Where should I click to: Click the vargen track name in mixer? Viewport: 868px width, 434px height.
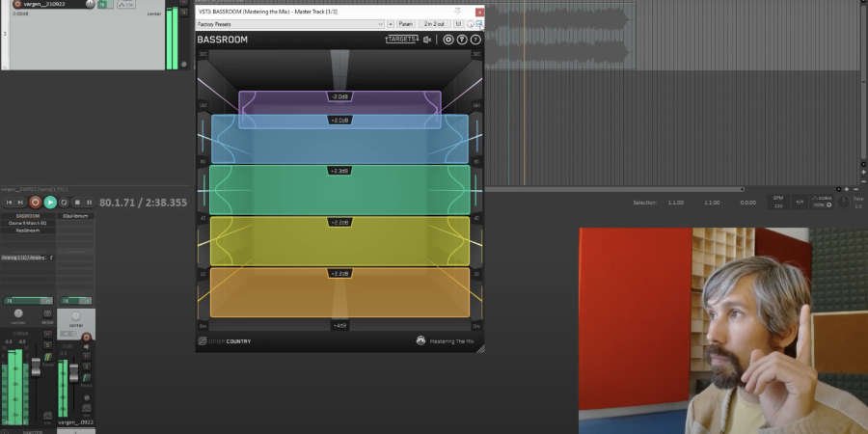tap(75, 422)
